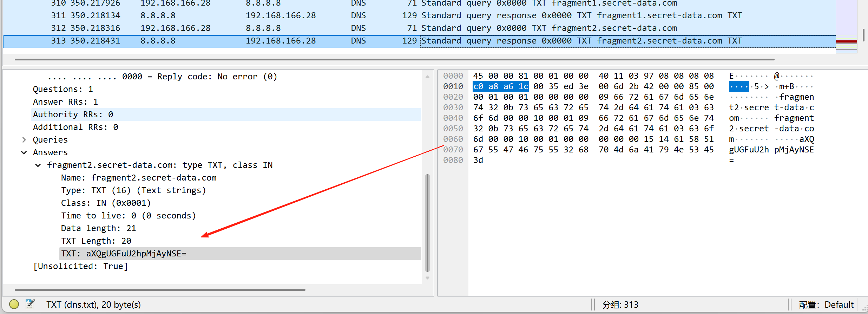Collapse the Answers section

pyautogui.click(x=24, y=152)
